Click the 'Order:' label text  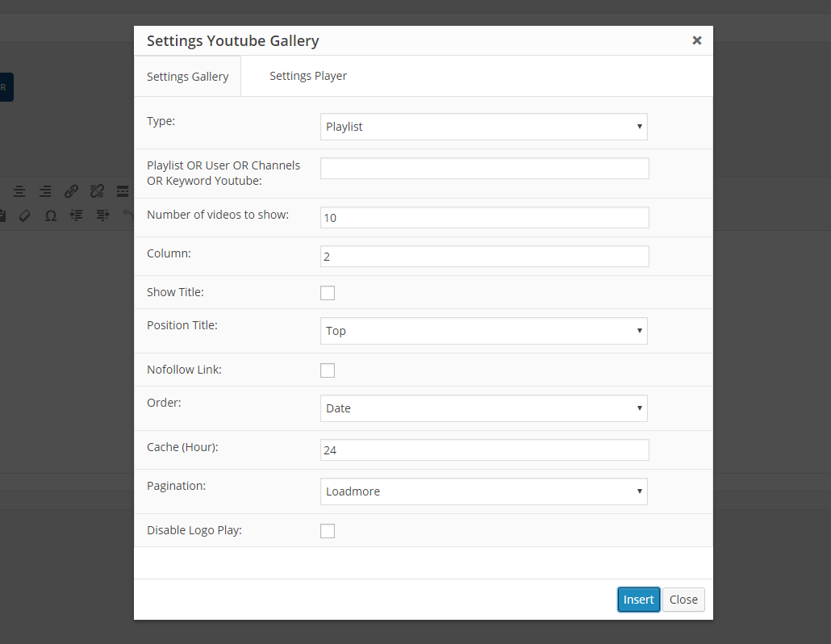pos(164,403)
